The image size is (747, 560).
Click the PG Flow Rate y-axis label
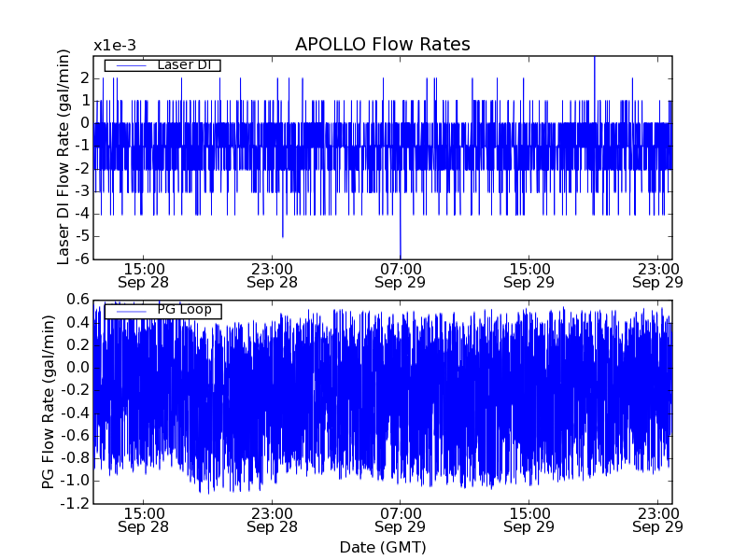[49, 401]
